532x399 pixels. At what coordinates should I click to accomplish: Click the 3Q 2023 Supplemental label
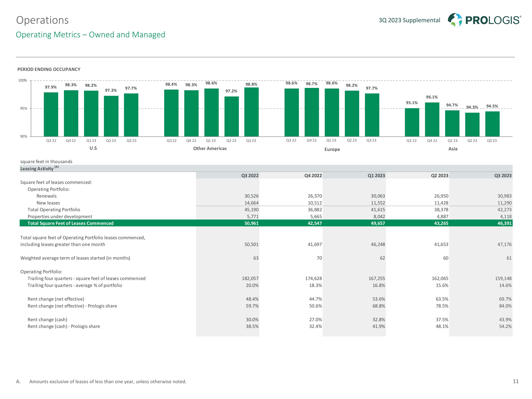point(409,20)
